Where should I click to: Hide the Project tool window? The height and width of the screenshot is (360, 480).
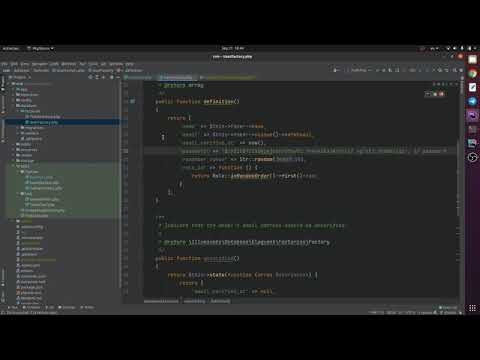coord(118,77)
